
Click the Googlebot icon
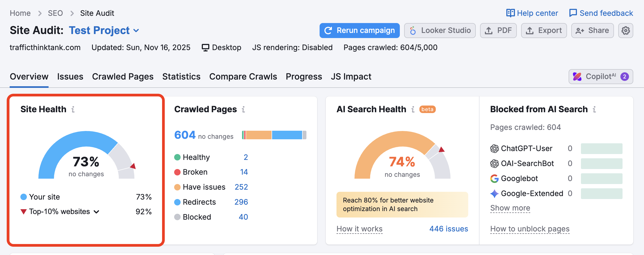[x=494, y=178]
